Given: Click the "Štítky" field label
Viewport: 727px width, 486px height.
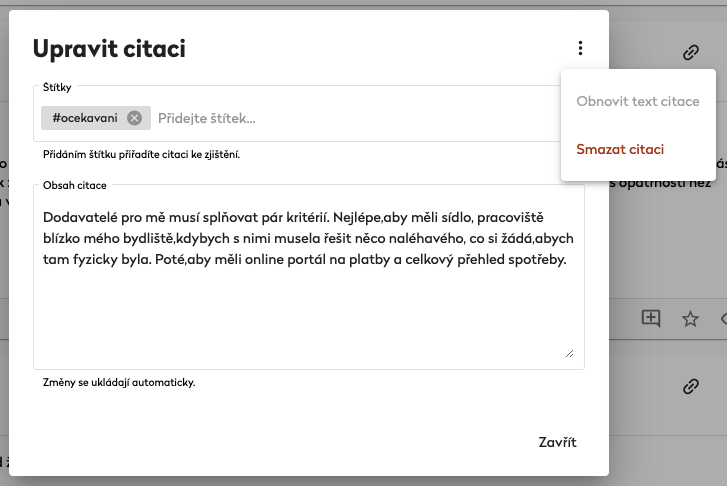Looking at the screenshot, I should [x=57, y=88].
